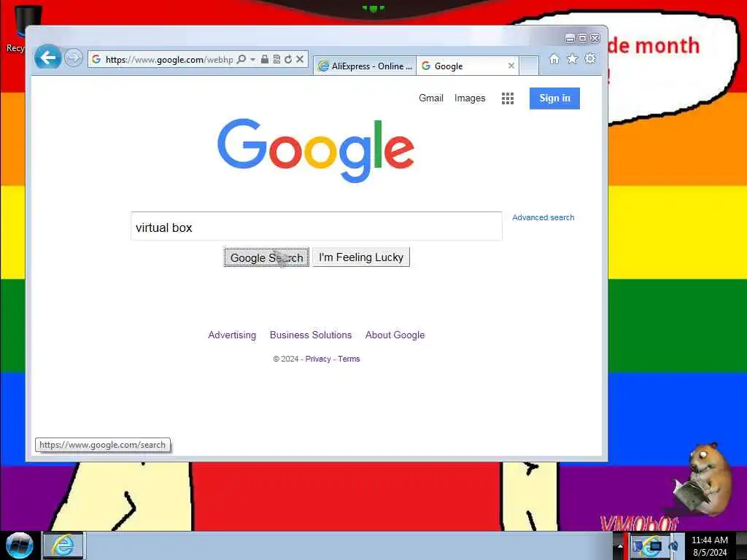747x560 pixels.
Task: Close the Google tab
Action: (511, 66)
